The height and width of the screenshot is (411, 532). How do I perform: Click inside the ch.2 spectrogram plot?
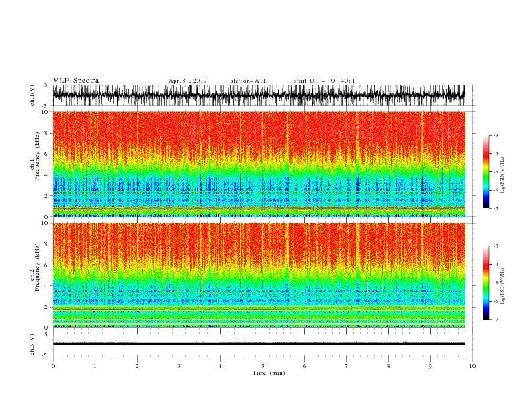click(x=259, y=275)
